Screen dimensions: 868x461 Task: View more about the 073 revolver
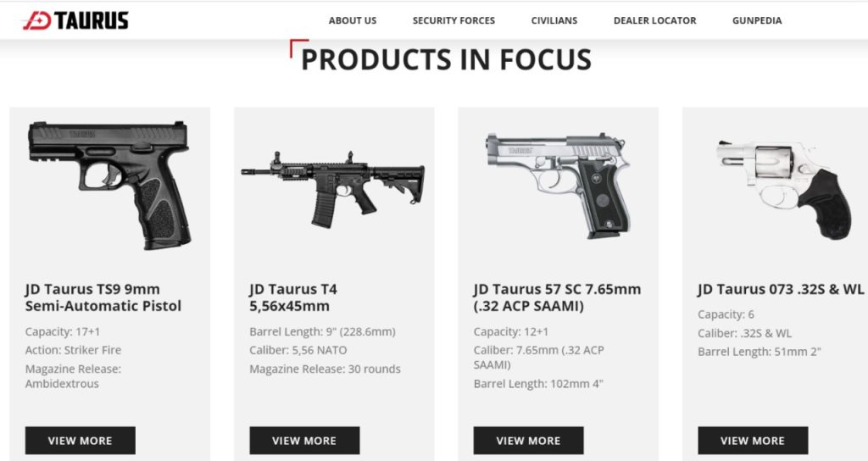(753, 441)
